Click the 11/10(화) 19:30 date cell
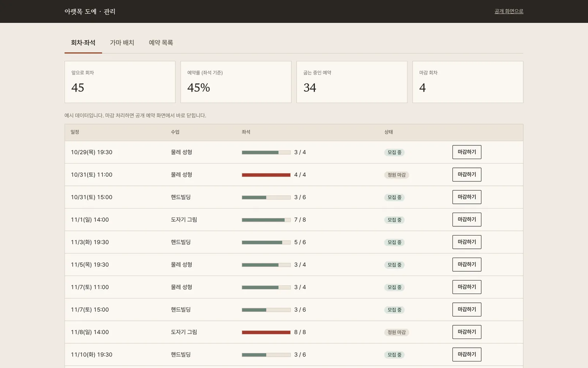Viewport: 588px width, 368px height. [92, 354]
